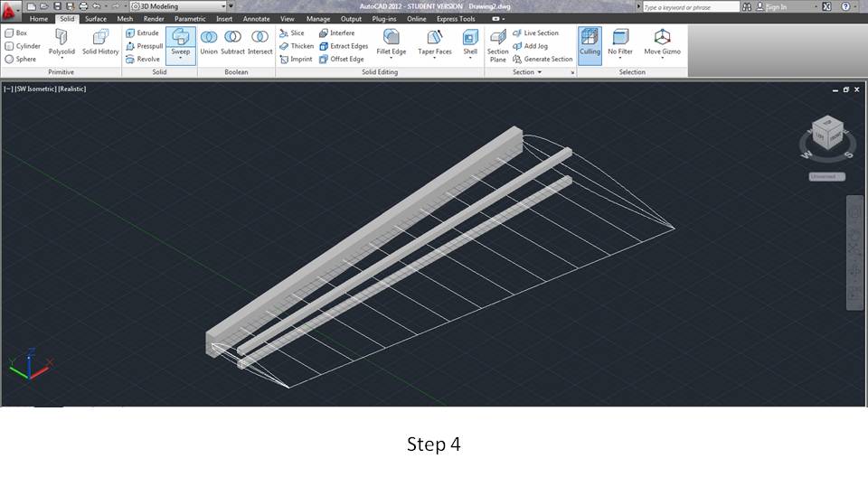Click the Save As icon in quick access
The width and height of the screenshot is (868, 477).
point(70,6)
